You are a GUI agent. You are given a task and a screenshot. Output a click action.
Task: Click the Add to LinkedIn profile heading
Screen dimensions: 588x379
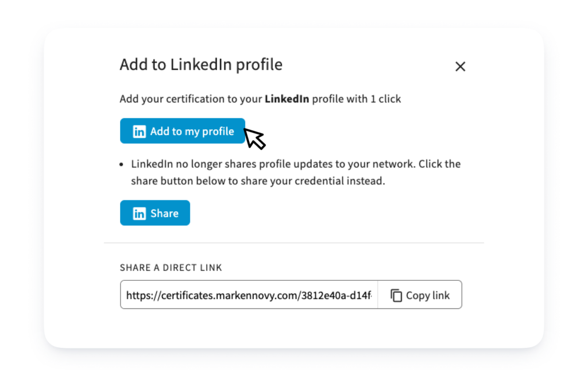coord(201,64)
